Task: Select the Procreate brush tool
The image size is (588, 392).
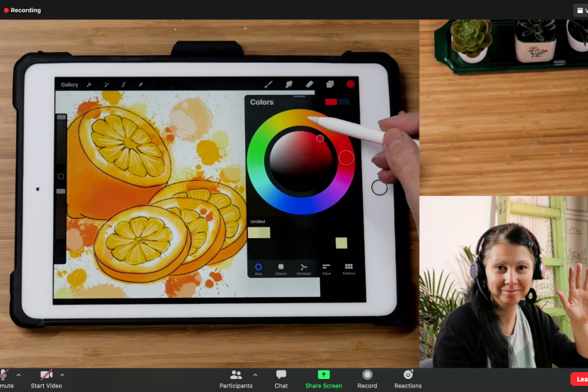Action: [x=269, y=84]
